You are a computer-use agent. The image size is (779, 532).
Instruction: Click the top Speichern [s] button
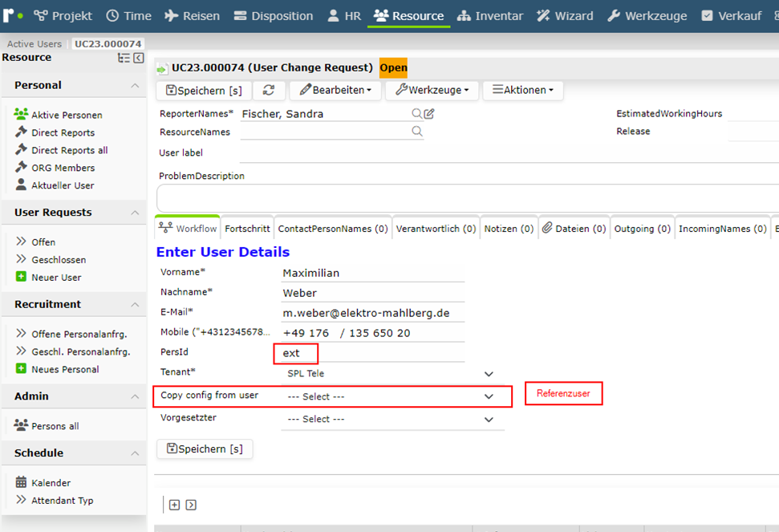pos(204,91)
